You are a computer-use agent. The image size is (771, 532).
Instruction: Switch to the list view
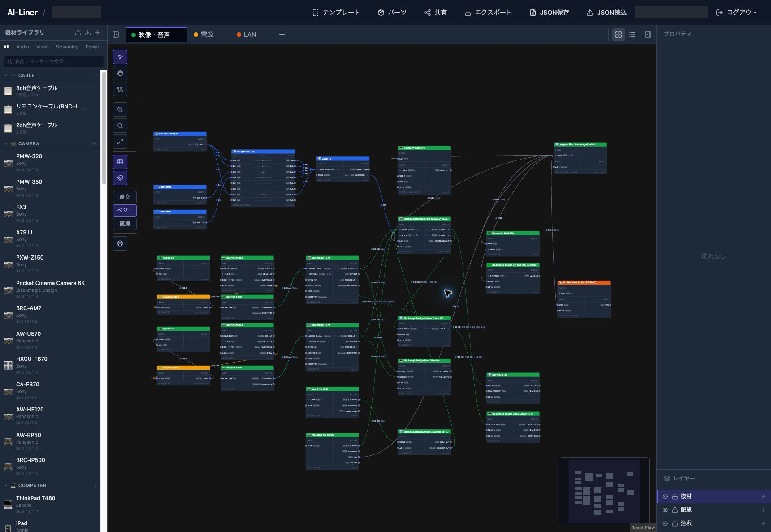(x=632, y=35)
